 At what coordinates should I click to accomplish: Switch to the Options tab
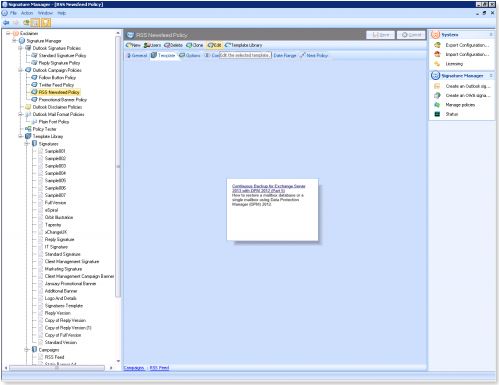pos(190,55)
